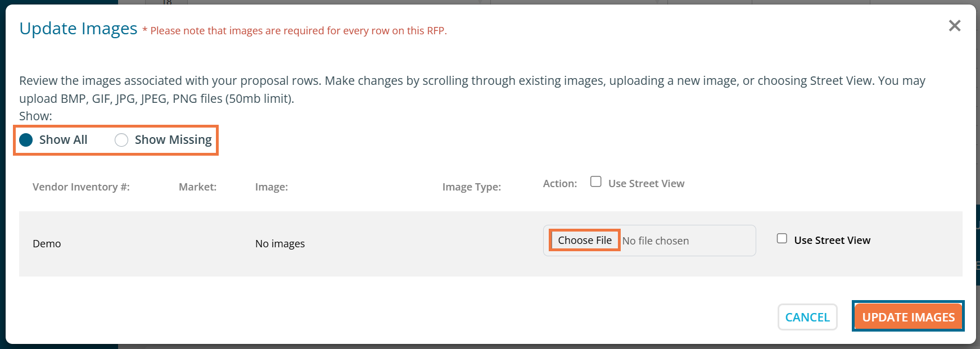Submit with the Update Images button

click(x=908, y=317)
